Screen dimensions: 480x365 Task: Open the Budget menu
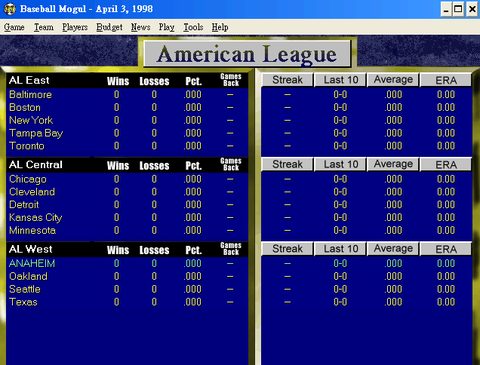(x=109, y=27)
